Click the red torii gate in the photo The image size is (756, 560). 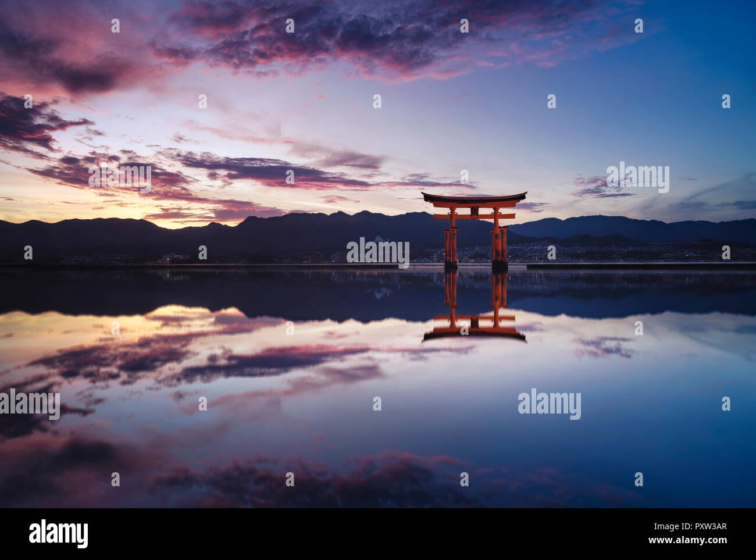pos(474,231)
